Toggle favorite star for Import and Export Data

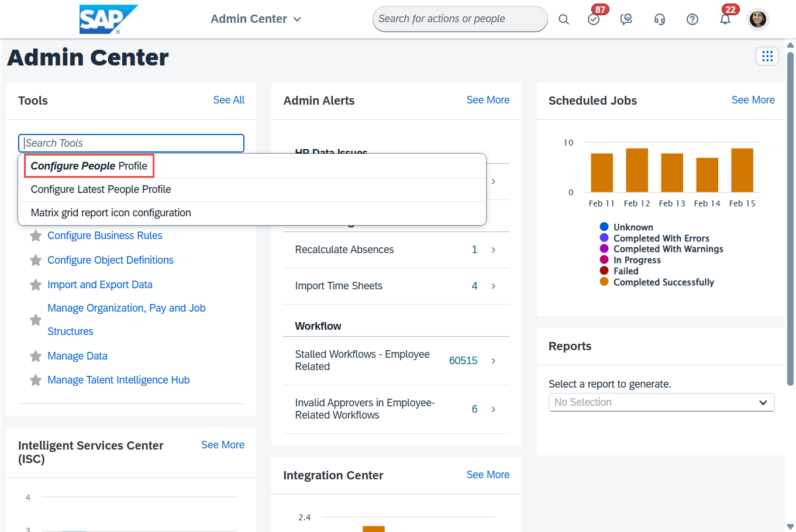pyautogui.click(x=36, y=285)
